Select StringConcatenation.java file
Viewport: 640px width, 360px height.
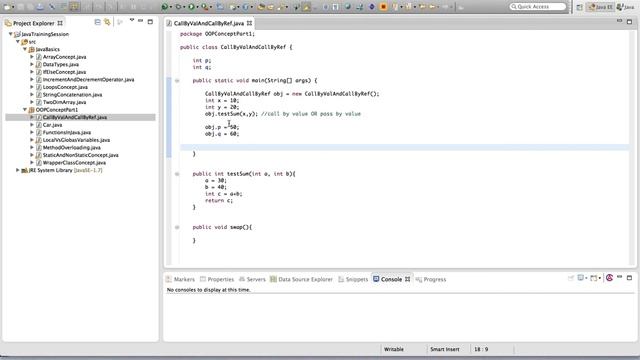(x=72, y=95)
